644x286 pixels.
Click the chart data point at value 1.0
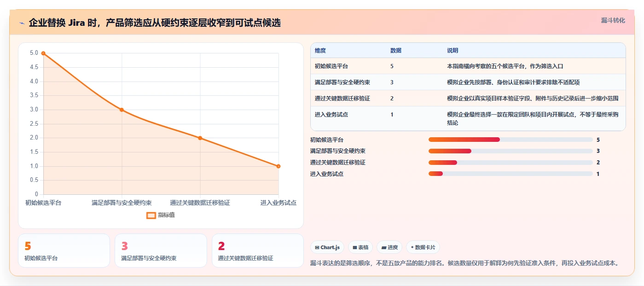pyautogui.click(x=278, y=166)
